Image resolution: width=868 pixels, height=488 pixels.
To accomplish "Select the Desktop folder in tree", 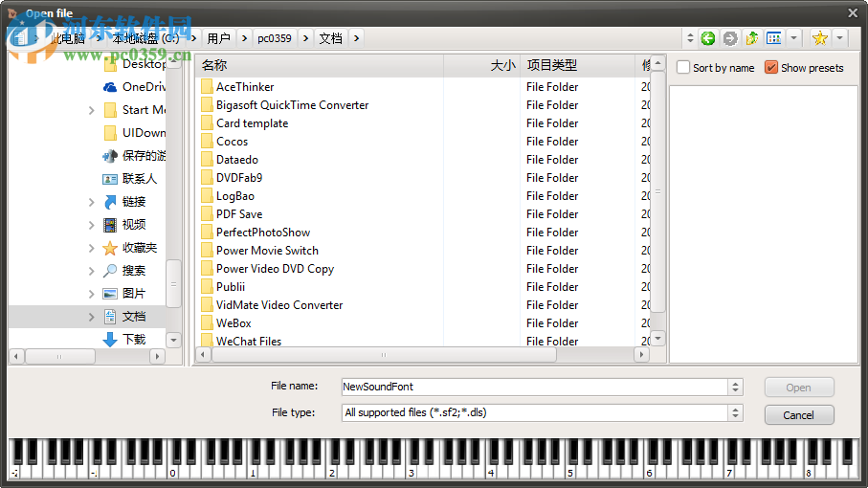I will (x=135, y=64).
